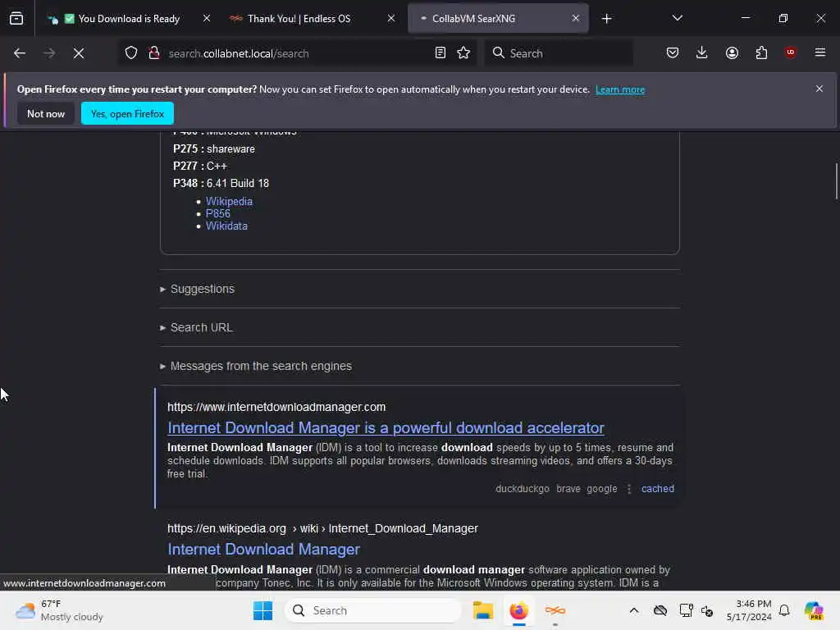Image resolution: width=840 pixels, height=630 pixels.
Task: Open File Explorer from taskbar
Action: coord(483,610)
